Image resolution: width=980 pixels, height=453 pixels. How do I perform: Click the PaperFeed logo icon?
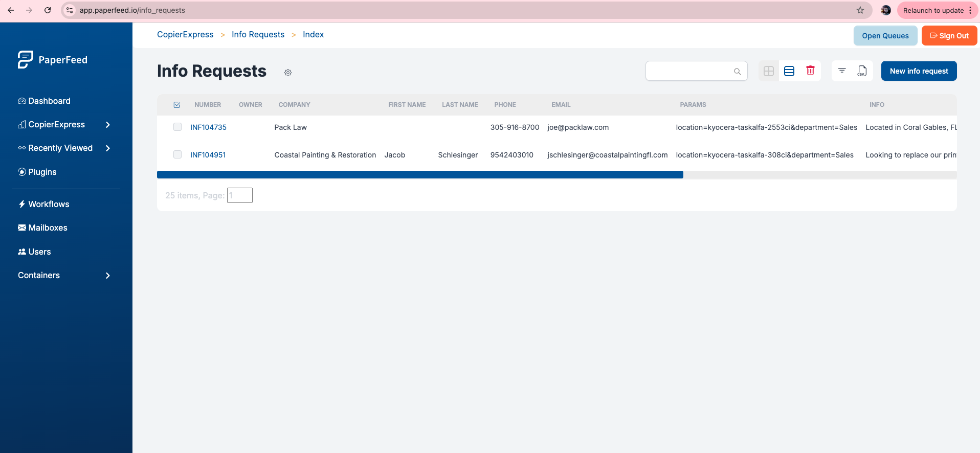click(x=25, y=60)
